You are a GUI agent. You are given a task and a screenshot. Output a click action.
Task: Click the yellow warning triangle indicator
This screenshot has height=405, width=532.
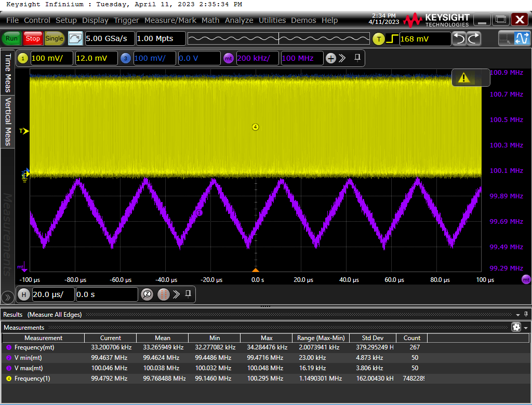pyautogui.click(x=464, y=78)
